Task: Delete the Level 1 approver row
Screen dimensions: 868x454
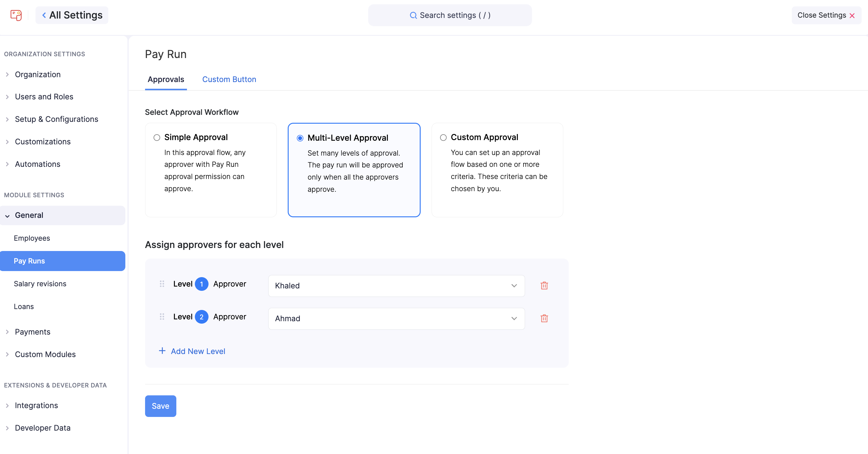Action: [x=544, y=286]
